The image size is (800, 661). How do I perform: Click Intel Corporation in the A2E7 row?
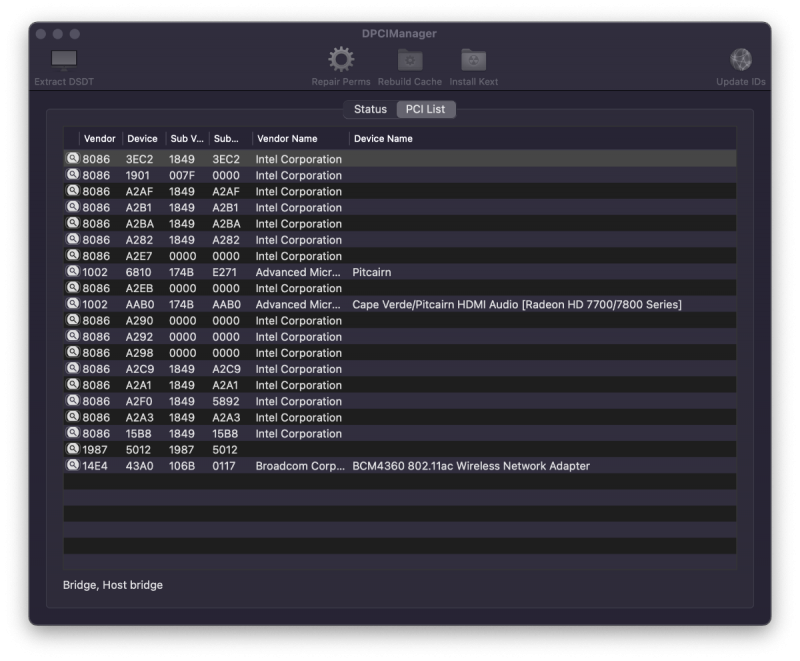pyautogui.click(x=298, y=256)
